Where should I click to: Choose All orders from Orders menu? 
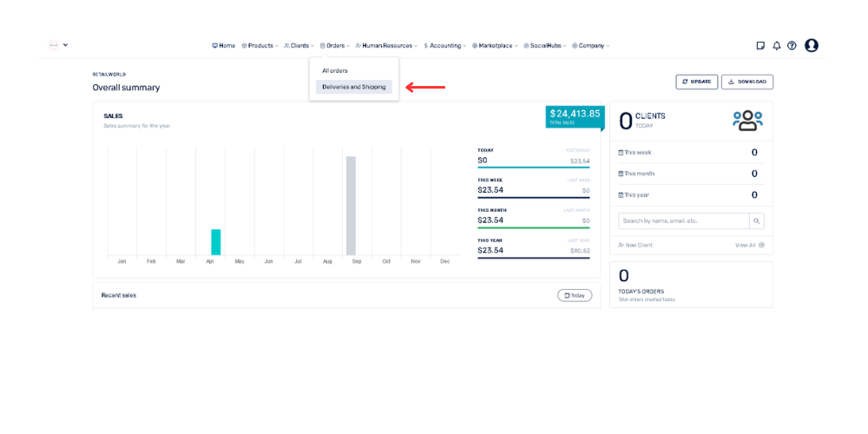[x=335, y=70]
